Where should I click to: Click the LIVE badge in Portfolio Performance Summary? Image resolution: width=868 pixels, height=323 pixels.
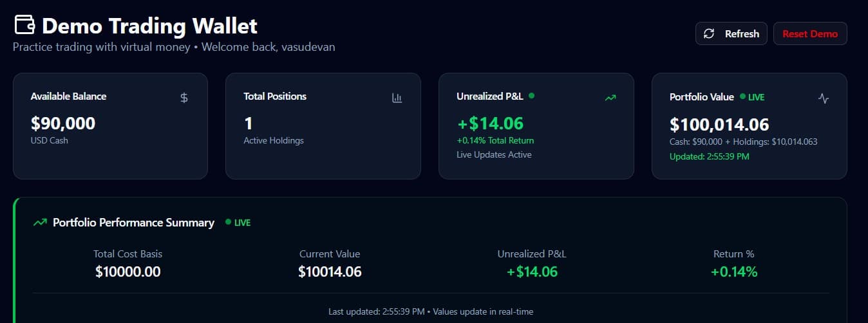click(x=238, y=223)
